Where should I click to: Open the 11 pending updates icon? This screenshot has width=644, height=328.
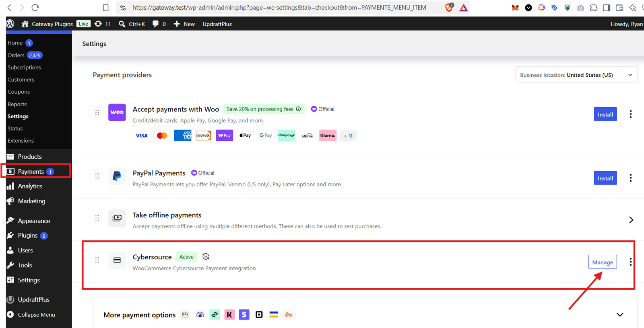click(x=103, y=24)
